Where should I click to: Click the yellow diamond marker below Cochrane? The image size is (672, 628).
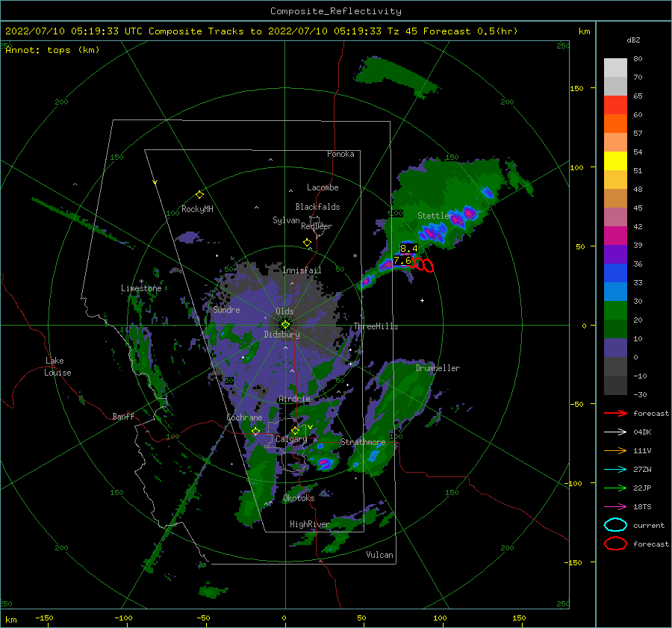coord(255,431)
